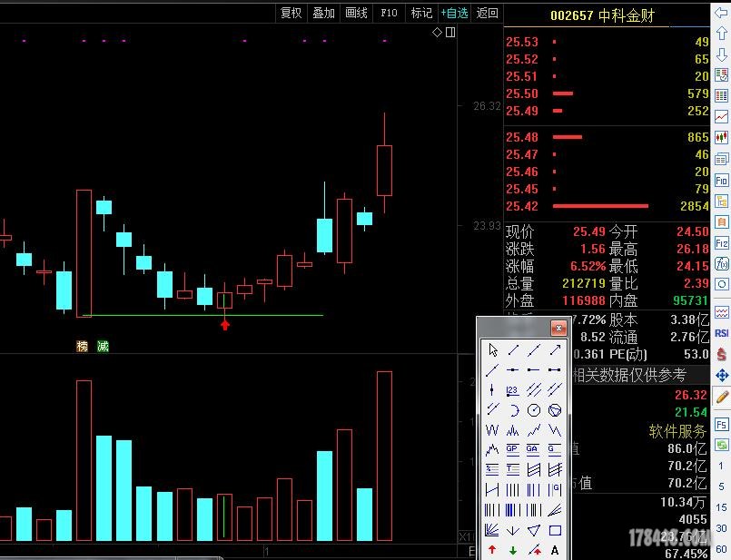Select the arc drawing tool
Viewport: 731px width, 560px height.
pyautogui.click(x=512, y=410)
